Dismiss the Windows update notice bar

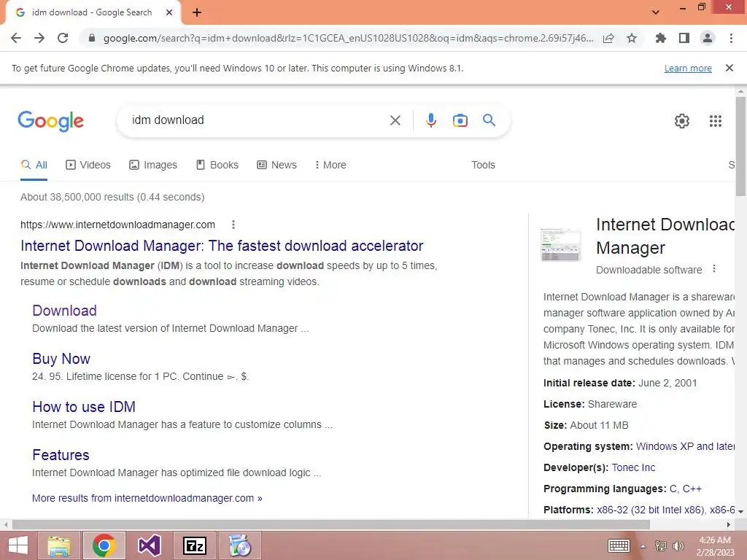pos(729,68)
